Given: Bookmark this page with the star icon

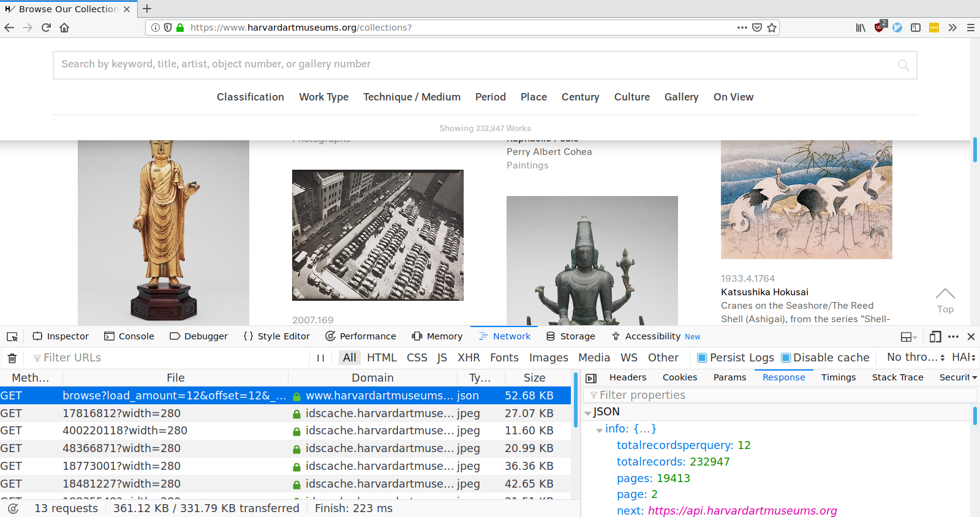Looking at the screenshot, I should (x=772, y=28).
